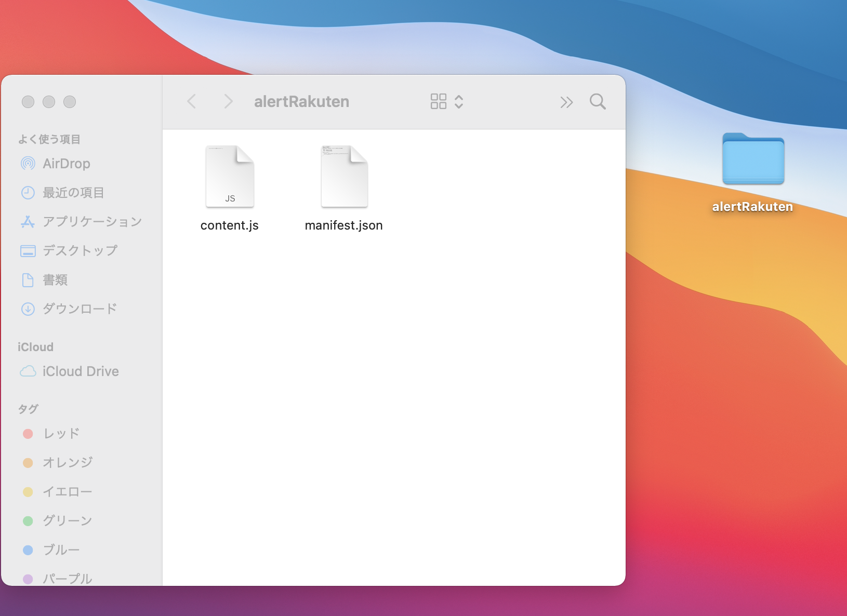The height and width of the screenshot is (616, 847).
Task: Select the orange tag dot
Action: [28, 463]
